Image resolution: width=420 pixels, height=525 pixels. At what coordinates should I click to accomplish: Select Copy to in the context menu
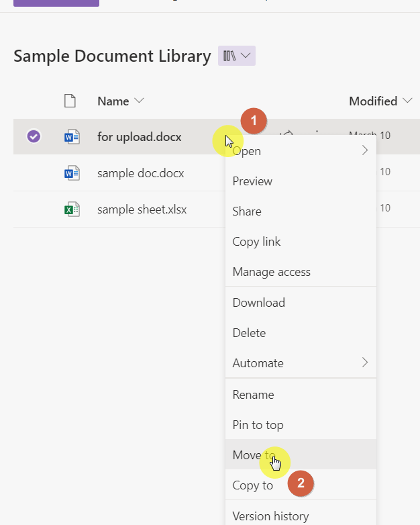pyautogui.click(x=301, y=485)
